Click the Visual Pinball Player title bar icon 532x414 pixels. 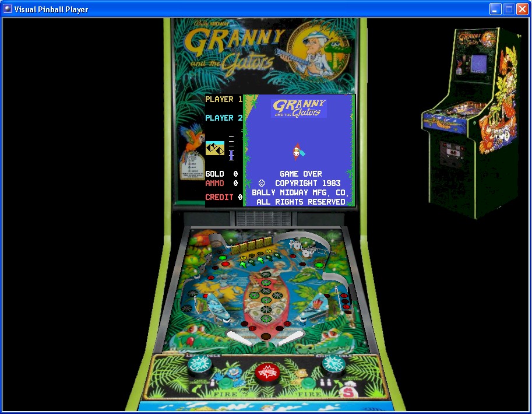coord(8,9)
